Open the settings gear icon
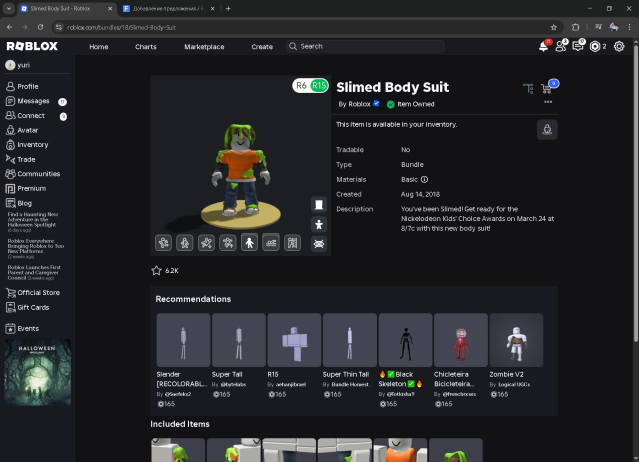Viewport: 639px width, 462px height. pyautogui.click(x=619, y=46)
